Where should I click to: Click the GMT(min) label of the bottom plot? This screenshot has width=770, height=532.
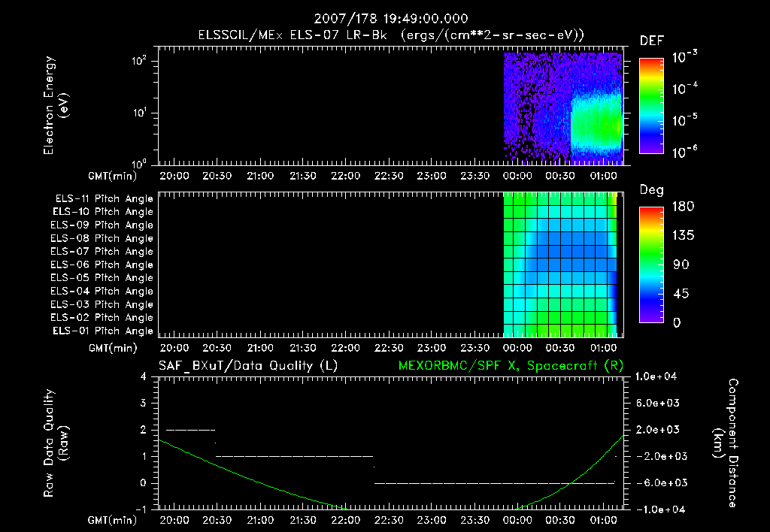click(113, 520)
